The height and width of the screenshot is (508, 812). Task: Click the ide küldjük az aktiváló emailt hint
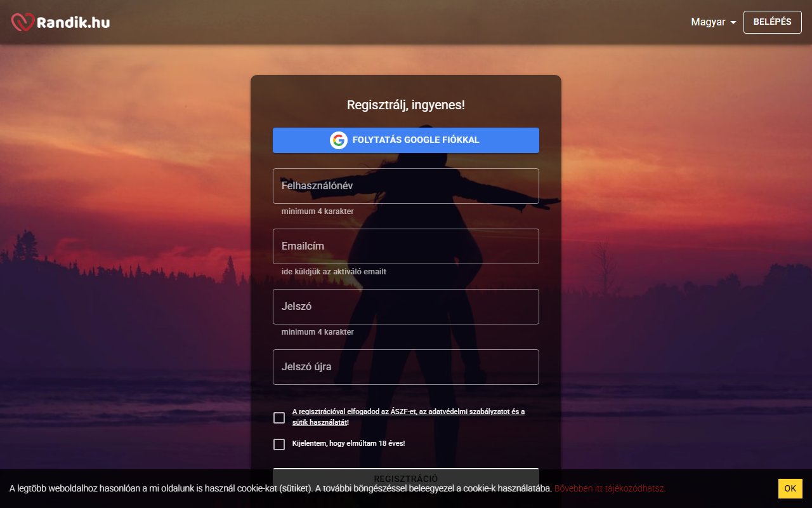click(334, 271)
